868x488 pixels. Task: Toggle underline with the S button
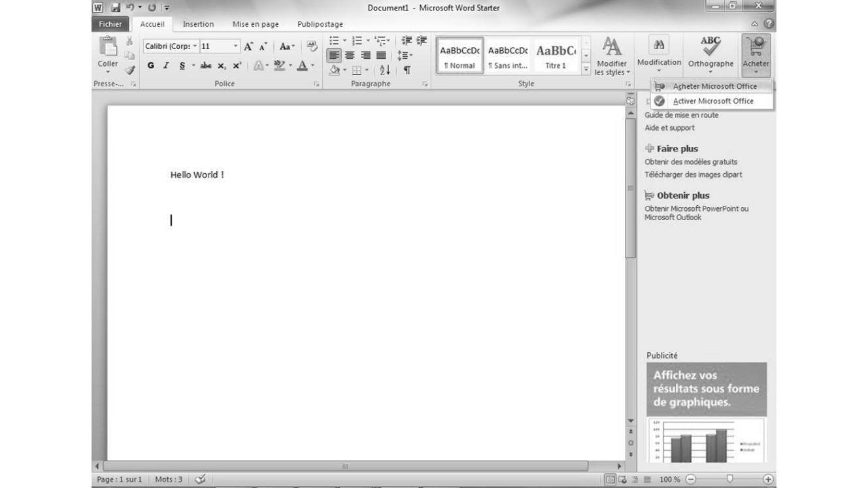[182, 65]
